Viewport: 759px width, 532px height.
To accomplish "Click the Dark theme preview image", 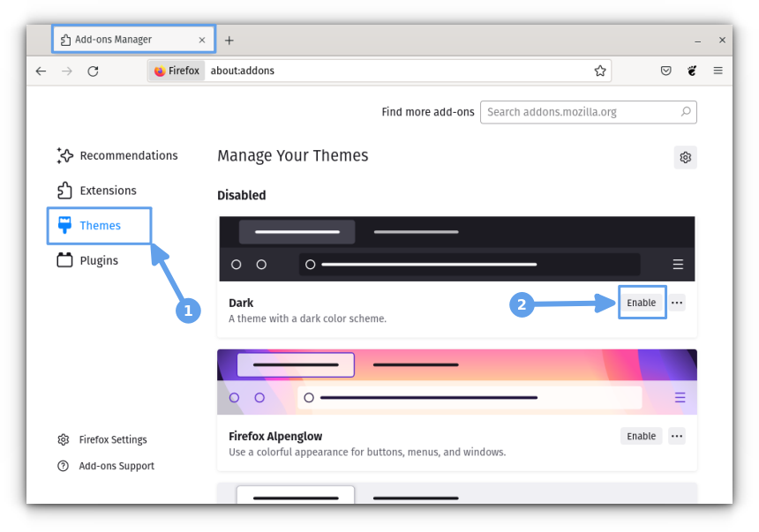I will point(457,249).
